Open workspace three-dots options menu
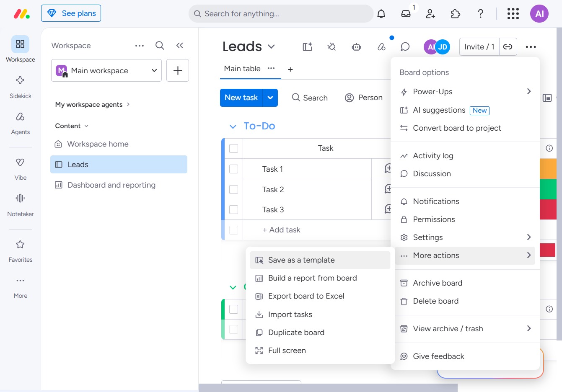562x392 pixels. click(140, 46)
